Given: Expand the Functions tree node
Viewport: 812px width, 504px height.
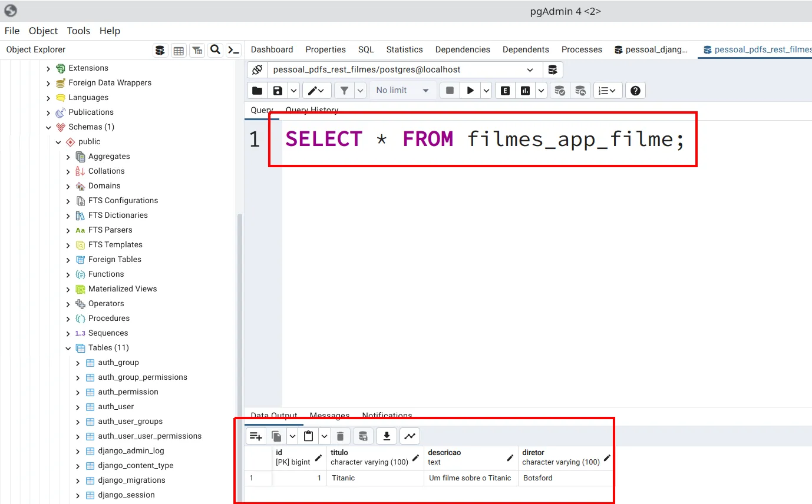Looking at the screenshot, I should pos(68,274).
